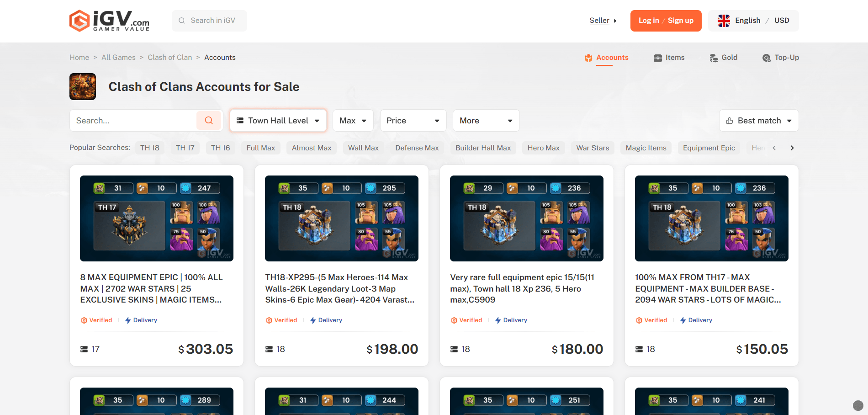Viewport: 868px width, 415px height.
Task: Open the $303.05 TH 17 account thumbnail
Action: 156,218
